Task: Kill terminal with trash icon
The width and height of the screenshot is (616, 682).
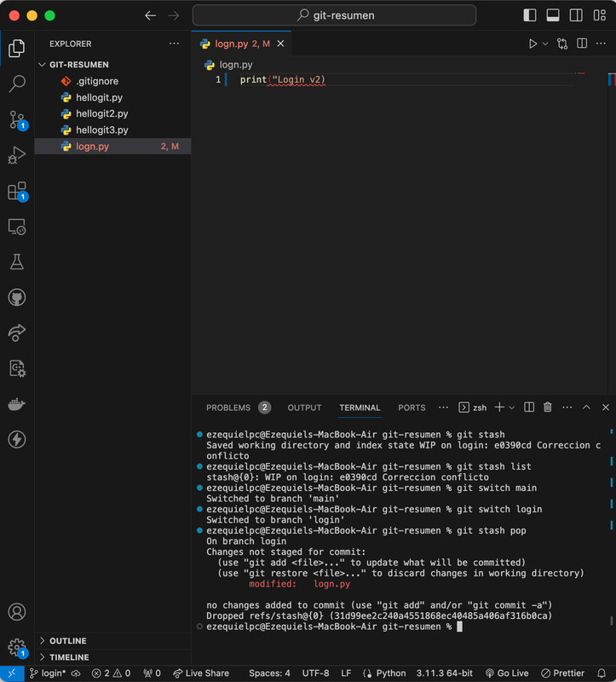Action: (548, 407)
